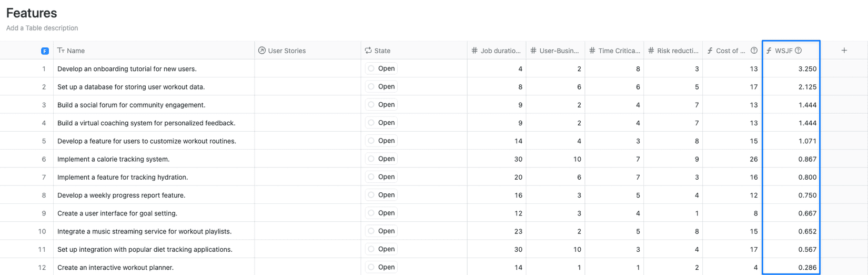Open the social forum feature row name
868x275 pixels.
point(131,105)
